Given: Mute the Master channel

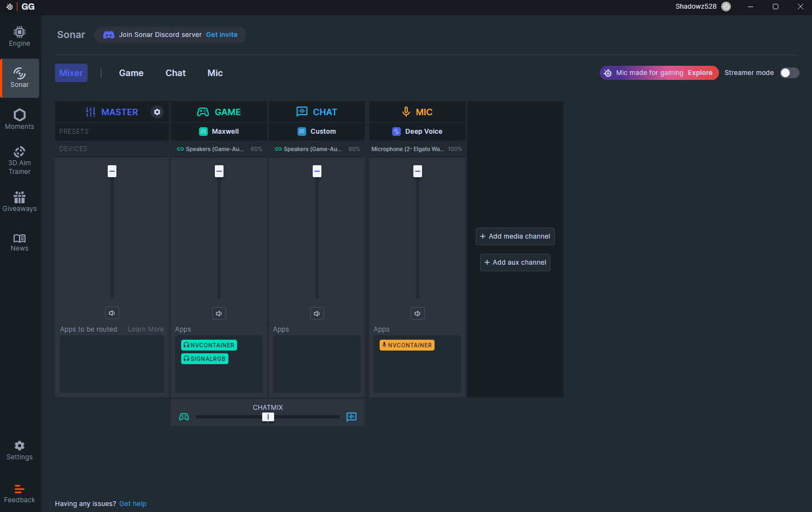Looking at the screenshot, I should click(x=112, y=313).
